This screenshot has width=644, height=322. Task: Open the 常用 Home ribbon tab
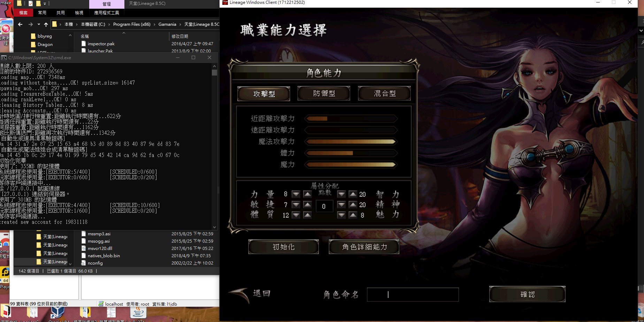42,13
